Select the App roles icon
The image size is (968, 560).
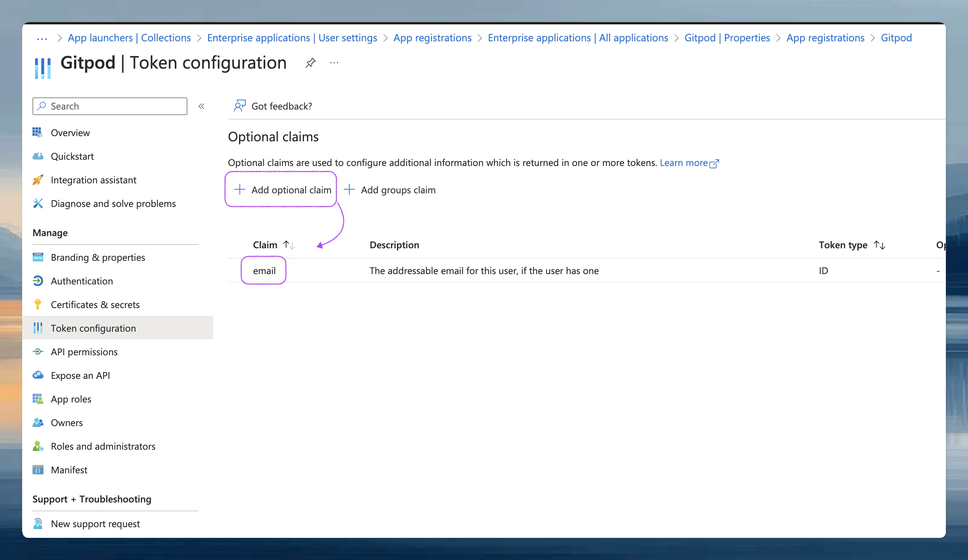38,399
